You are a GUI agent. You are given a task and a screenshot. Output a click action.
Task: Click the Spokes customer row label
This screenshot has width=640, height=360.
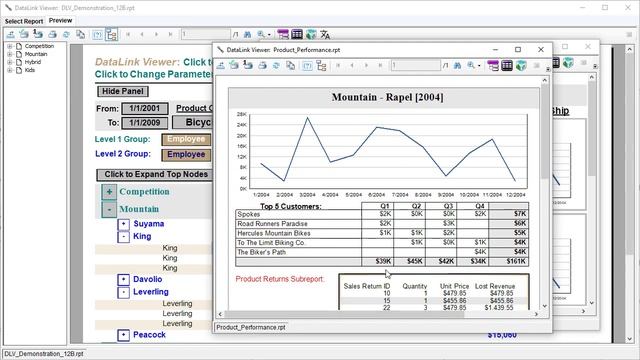pyautogui.click(x=249, y=214)
